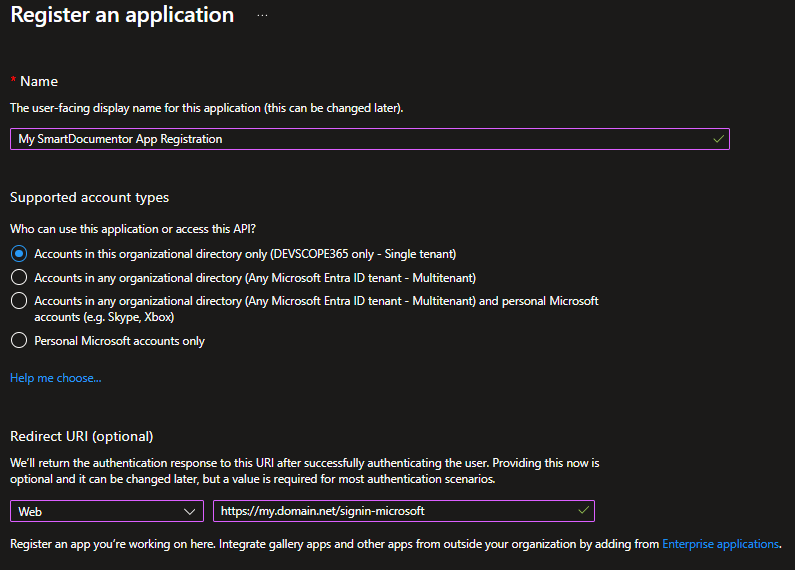
Task: Choose Multitenant and personal Microsoft accounts option
Action: click(x=18, y=301)
